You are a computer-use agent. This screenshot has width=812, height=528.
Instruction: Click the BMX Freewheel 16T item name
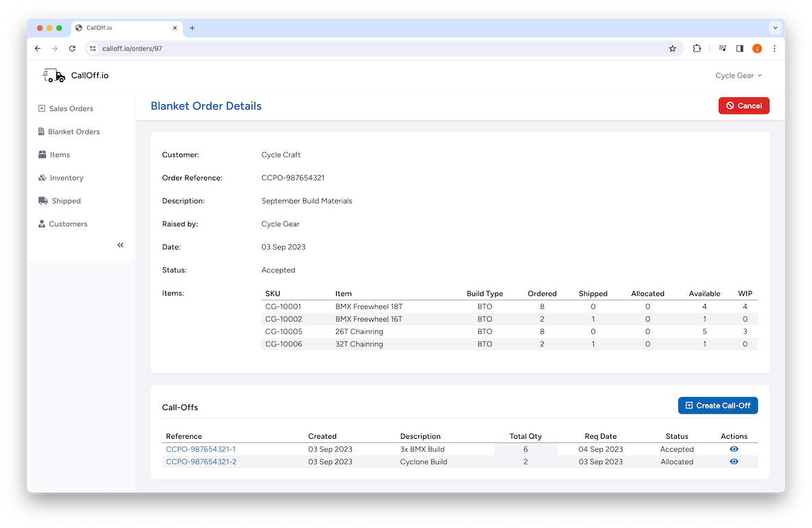pyautogui.click(x=369, y=319)
